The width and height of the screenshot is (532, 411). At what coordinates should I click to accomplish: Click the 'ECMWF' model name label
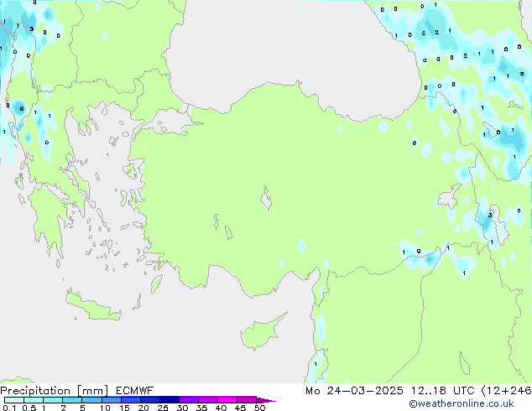(135, 391)
